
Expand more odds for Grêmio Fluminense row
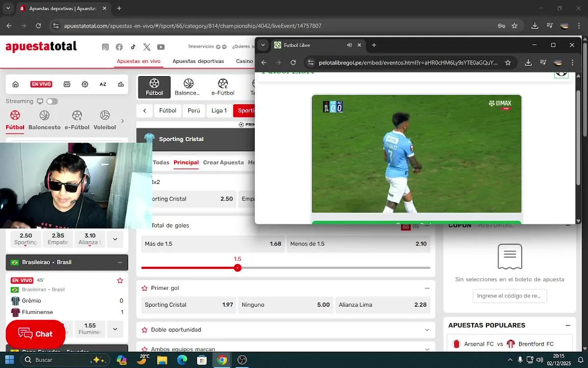click(115, 329)
